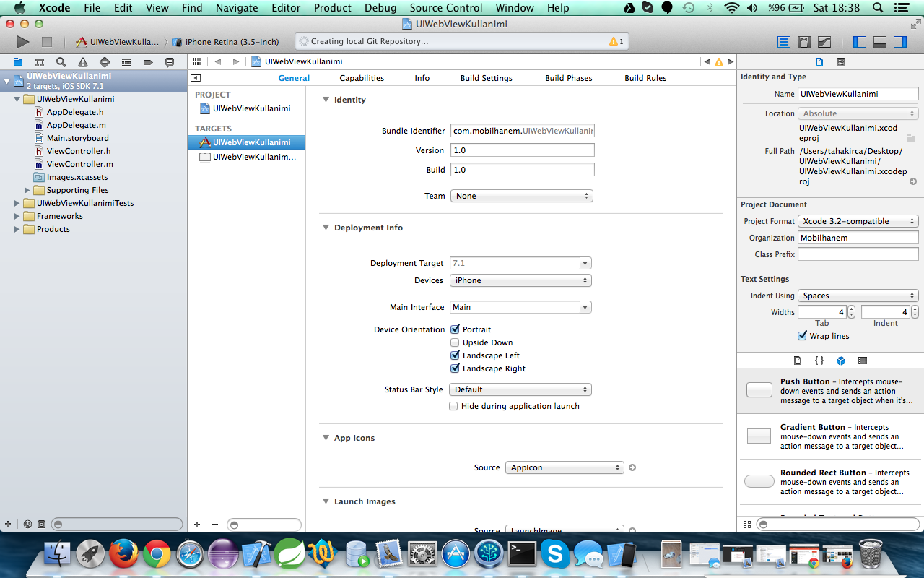This screenshot has width=924, height=578.
Task: Hide the Utilities right panel
Action: (899, 42)
